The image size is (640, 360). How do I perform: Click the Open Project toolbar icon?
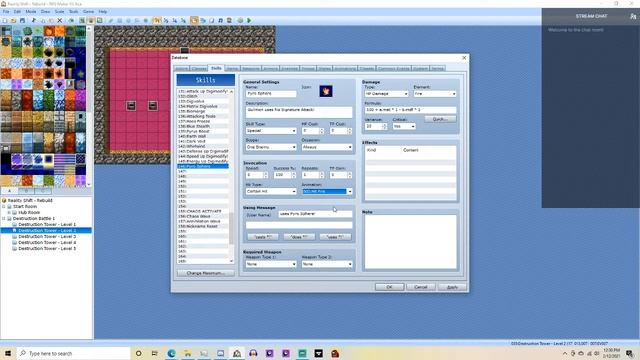tap(13, 20)
